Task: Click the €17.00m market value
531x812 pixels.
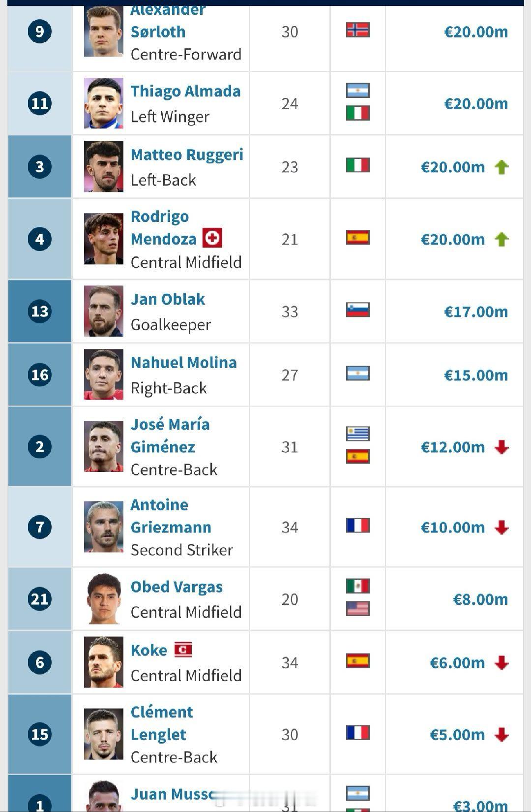Action: (476, 312)
